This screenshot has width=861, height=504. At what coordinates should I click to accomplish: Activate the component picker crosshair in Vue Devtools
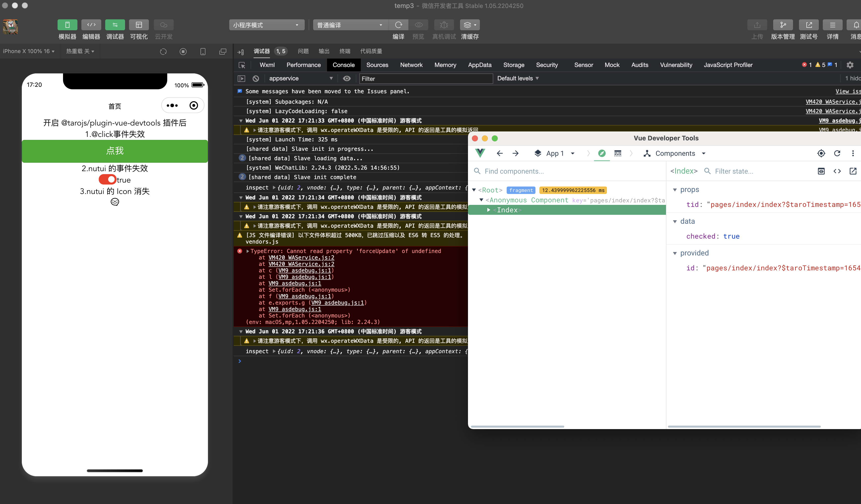pos(821,153)
